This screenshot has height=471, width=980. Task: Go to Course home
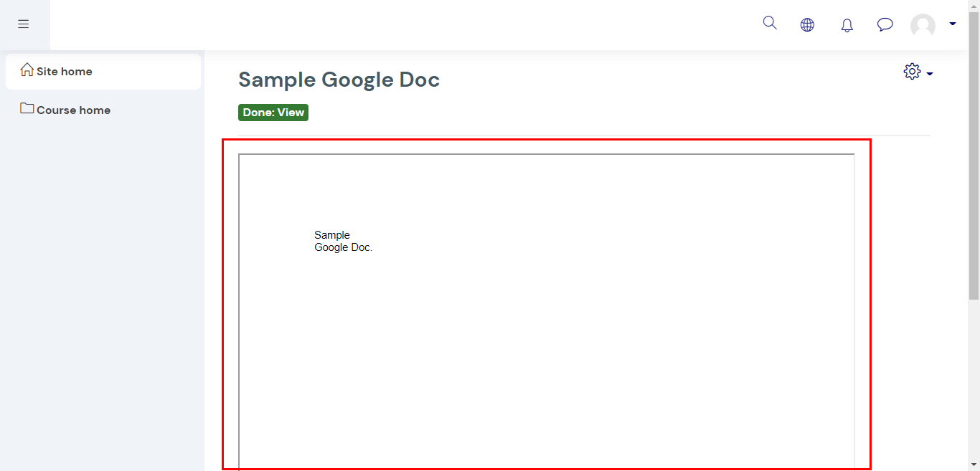[103, 110]
